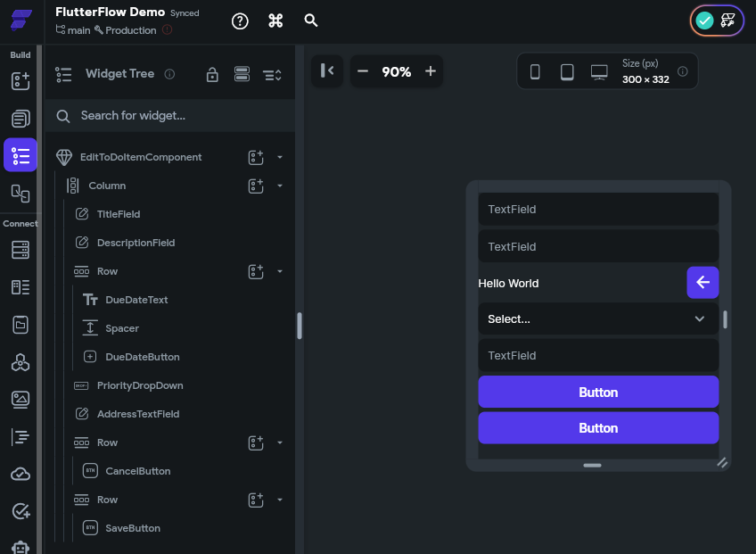
Task: Open the AI agent robot sidebar icon
Action: [x=21, y=547]
